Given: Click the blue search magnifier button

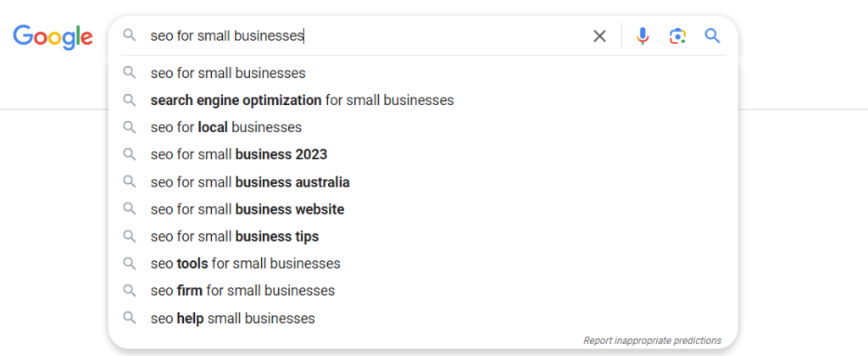Looking at the screenshot, I should (x=712, y=36).
